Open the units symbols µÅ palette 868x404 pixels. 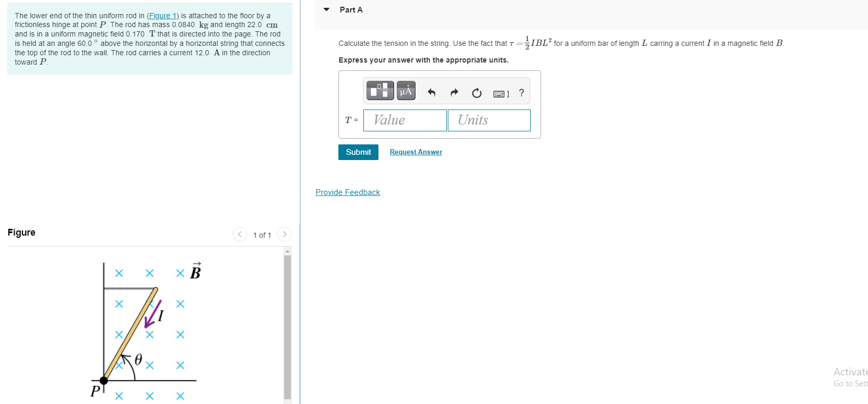[x=406, y=91]
